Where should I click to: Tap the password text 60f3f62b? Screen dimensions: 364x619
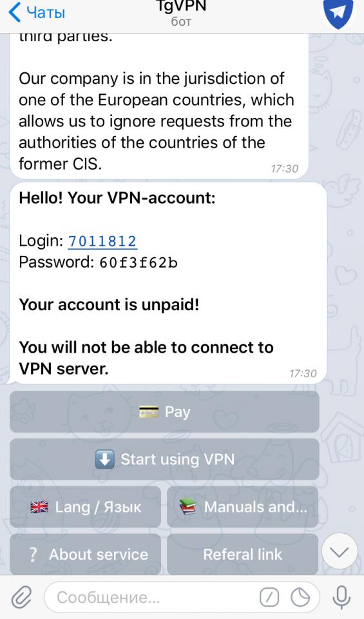139,262
